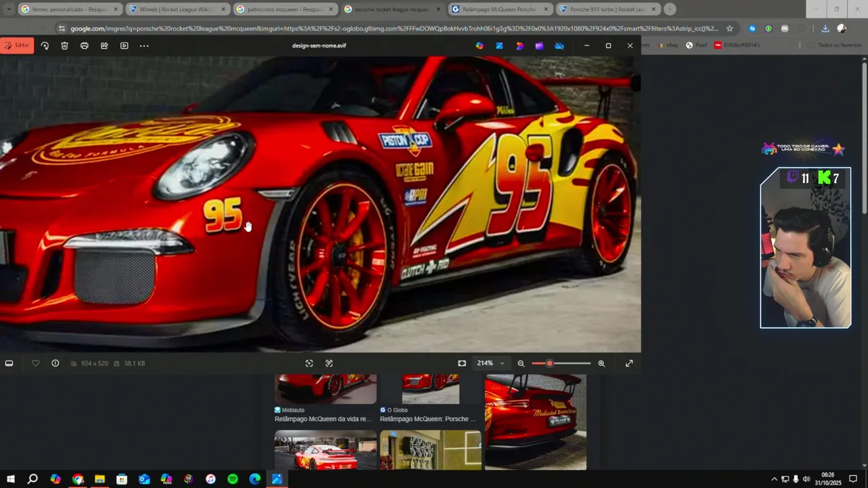Open the ElKiller#8014's bookmark
This screenshot has width=868, height=488.
[x=737, y=45]
